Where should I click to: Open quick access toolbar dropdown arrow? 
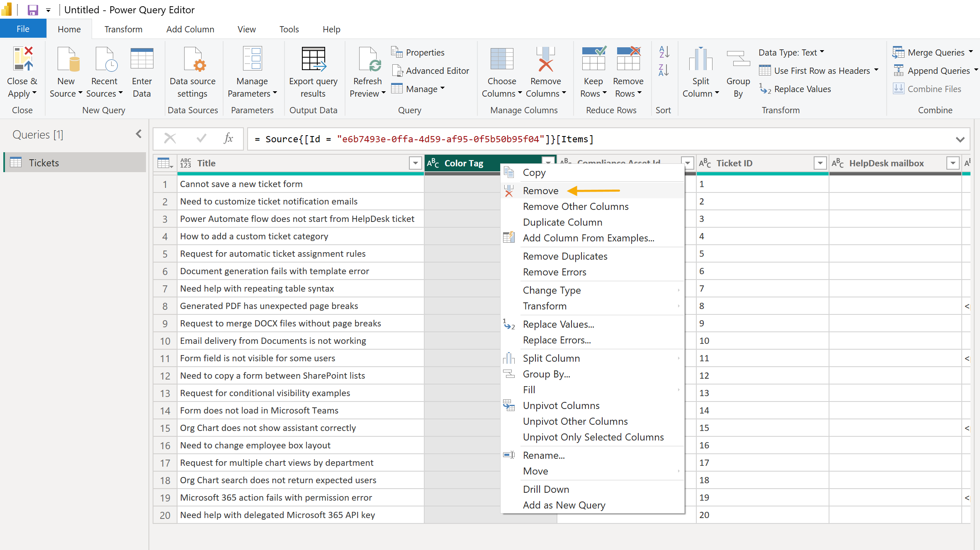(48, 10)
